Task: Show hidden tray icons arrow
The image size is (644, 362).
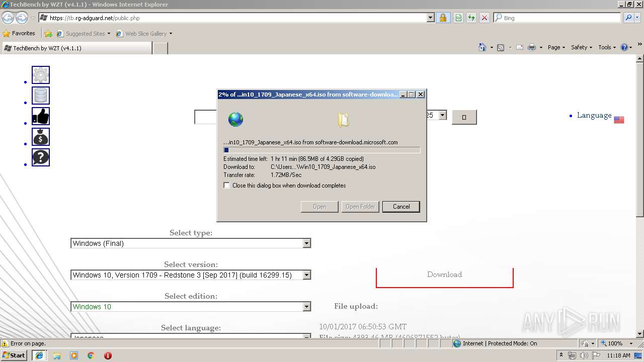Action: coord(561,355)
